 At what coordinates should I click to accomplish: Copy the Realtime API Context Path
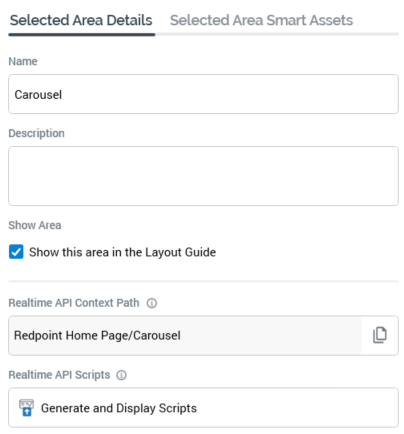(x=380, y=335)
